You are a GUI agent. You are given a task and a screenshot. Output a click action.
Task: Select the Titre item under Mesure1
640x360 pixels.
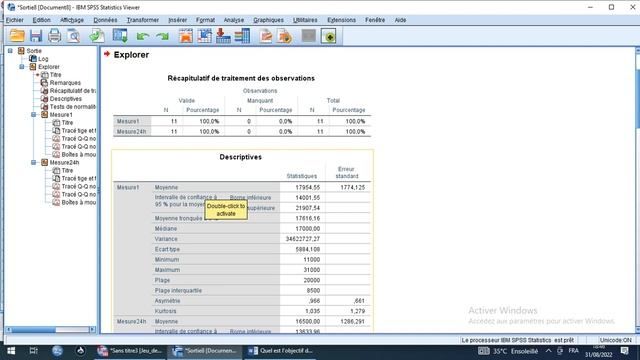(x=67, y=122)
